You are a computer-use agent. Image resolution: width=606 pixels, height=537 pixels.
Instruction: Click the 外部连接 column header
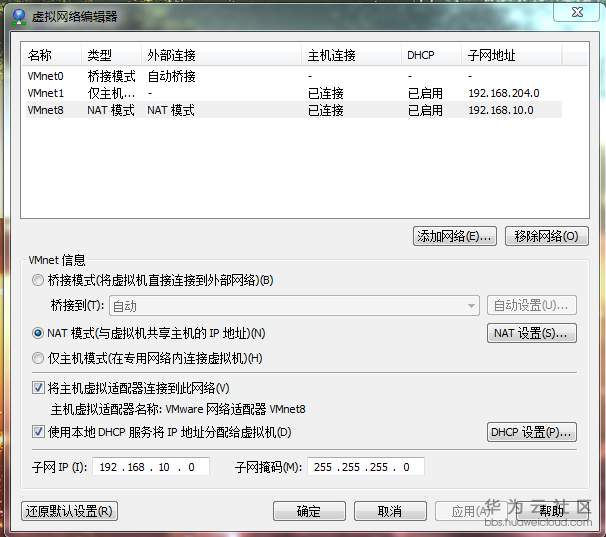[221, 55]
